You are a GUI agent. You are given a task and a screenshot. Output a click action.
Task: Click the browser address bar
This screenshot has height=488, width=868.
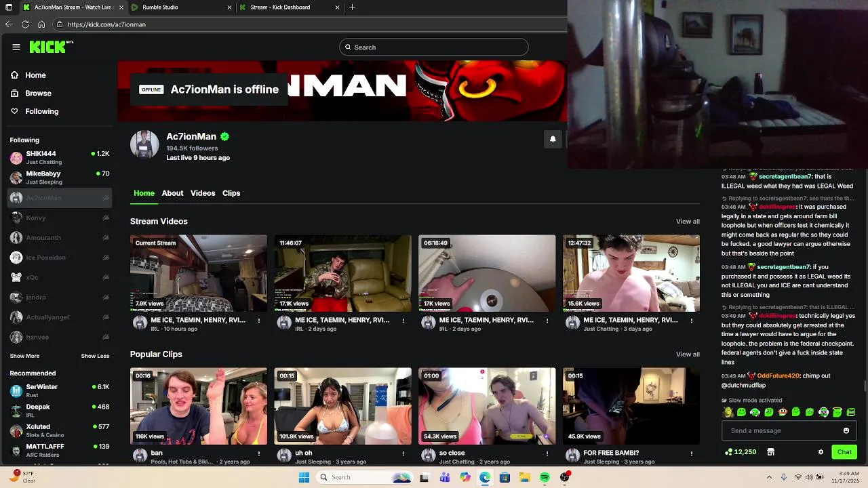[309, 24]
